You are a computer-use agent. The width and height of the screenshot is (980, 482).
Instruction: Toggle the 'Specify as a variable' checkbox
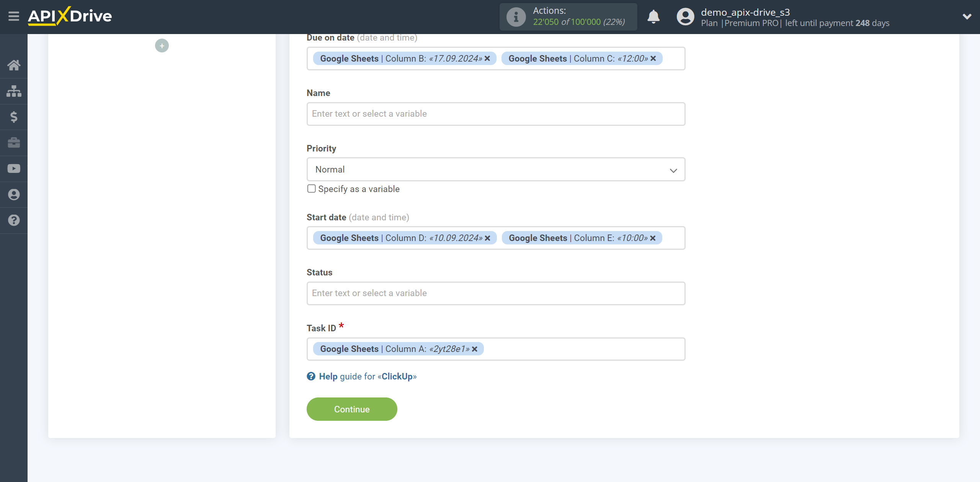click(310, 189)
